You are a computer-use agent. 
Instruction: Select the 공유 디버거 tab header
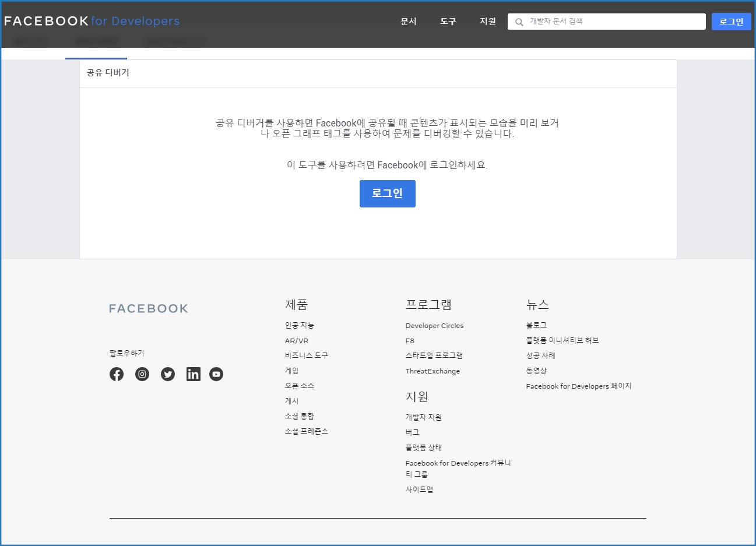108,73
